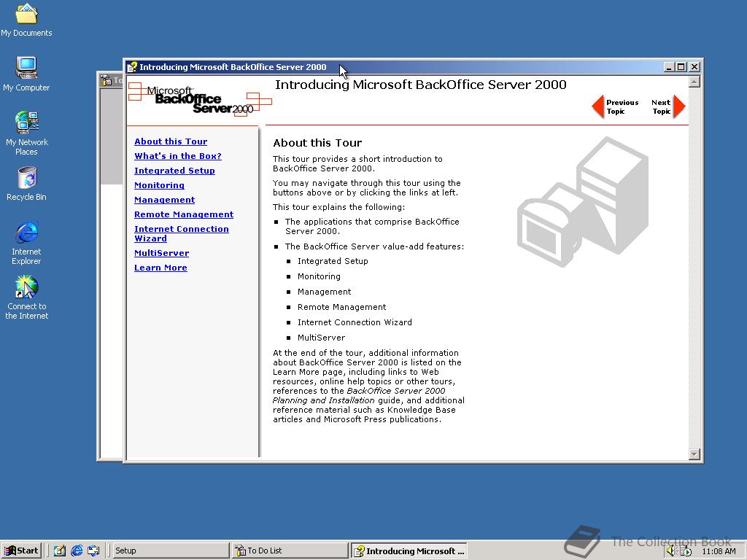Select the Recycle Bin icon
The width and height of the screenshot is (747, 560).
(x=26, y=184)
